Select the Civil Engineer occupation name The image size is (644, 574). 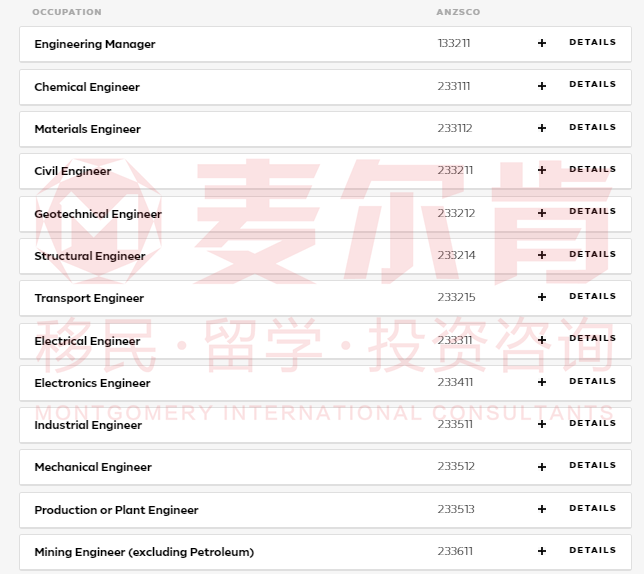(73, 171)
